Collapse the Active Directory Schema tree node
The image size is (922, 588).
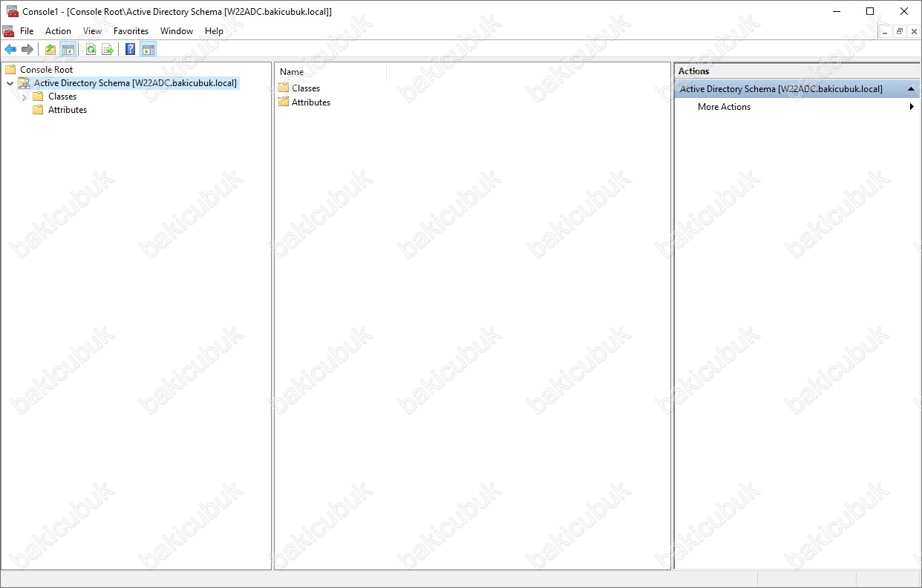pyautogui.click(x=10, y=83)
